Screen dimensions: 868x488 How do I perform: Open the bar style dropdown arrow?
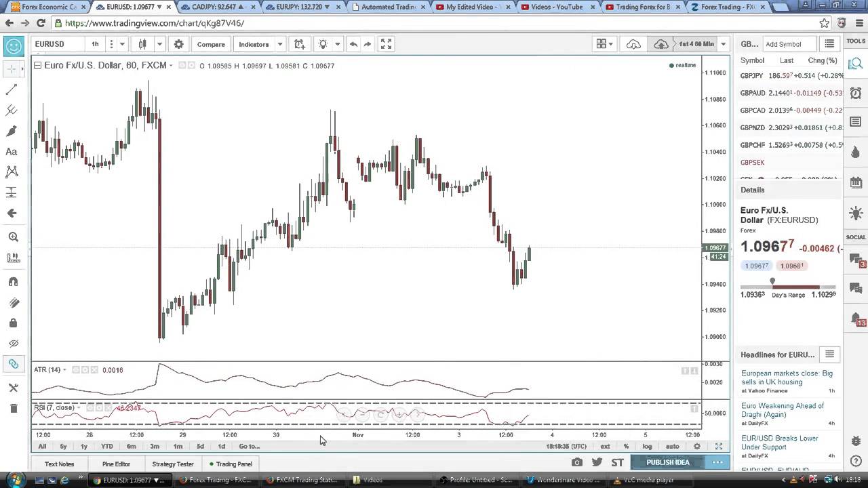point(159,44)
